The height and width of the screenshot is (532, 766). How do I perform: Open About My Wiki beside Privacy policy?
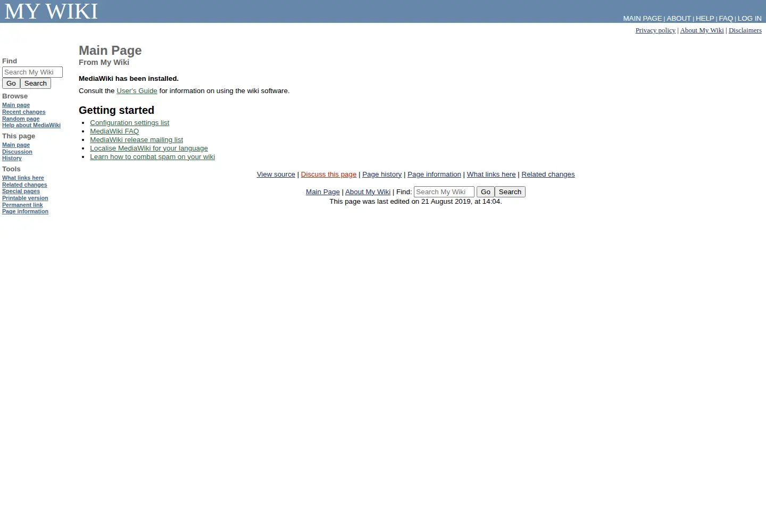[x=702, y=30]
